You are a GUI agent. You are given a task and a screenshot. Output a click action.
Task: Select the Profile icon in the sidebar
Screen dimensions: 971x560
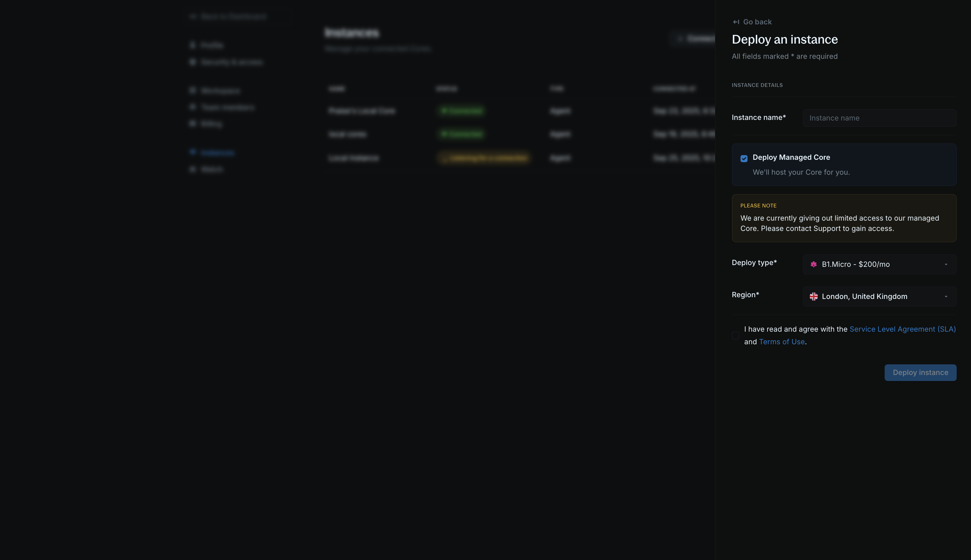tap(193, 45)
